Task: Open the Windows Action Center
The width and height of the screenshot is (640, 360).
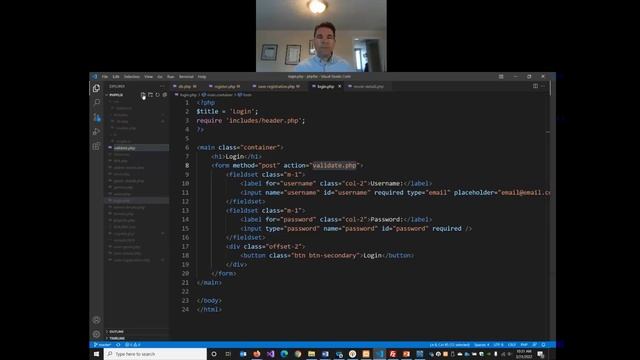Action: tap(541, 354)
